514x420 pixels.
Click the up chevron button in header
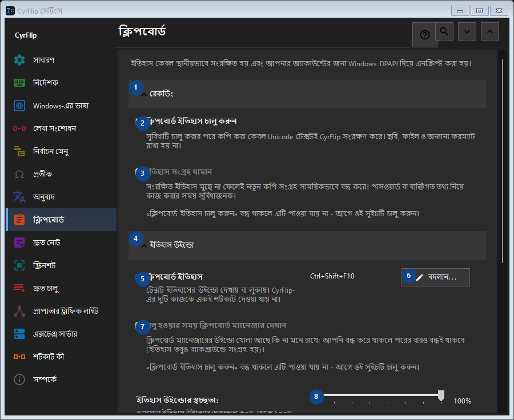490,31
